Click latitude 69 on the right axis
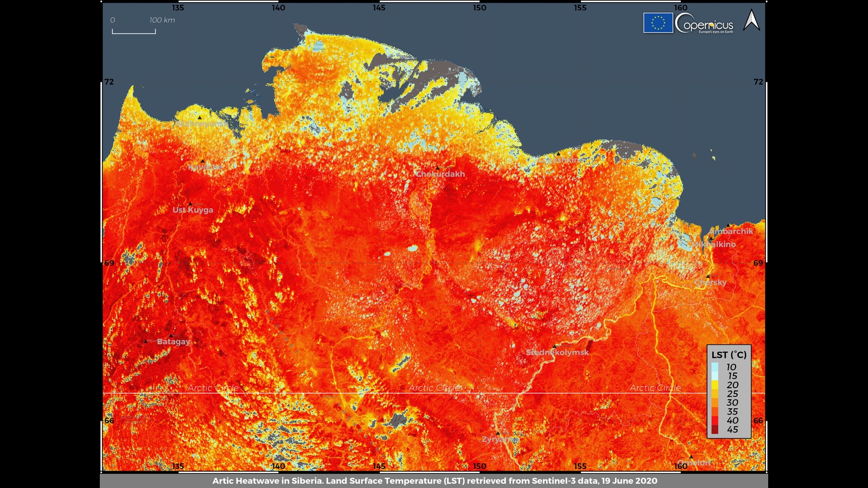This screenshot has width=868, height=488. tap(758, 263)
